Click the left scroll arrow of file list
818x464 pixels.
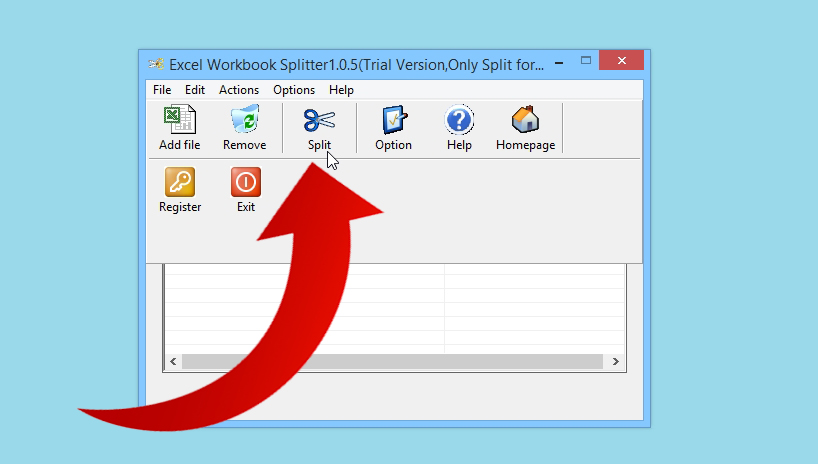click(x=173, y=361)
